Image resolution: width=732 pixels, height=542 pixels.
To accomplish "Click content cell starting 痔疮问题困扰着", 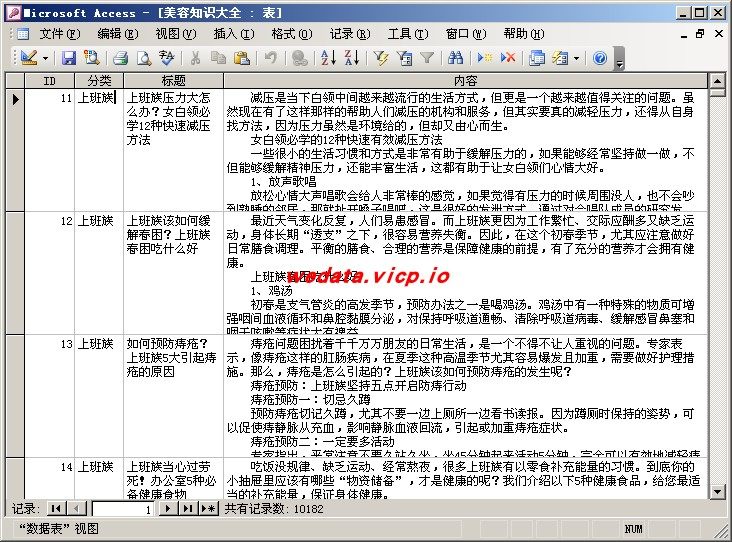I will 465,396.
